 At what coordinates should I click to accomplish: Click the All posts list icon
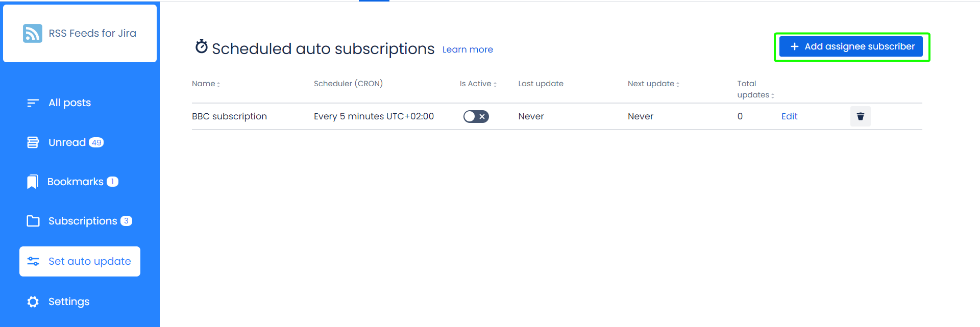tap(33, 103)
